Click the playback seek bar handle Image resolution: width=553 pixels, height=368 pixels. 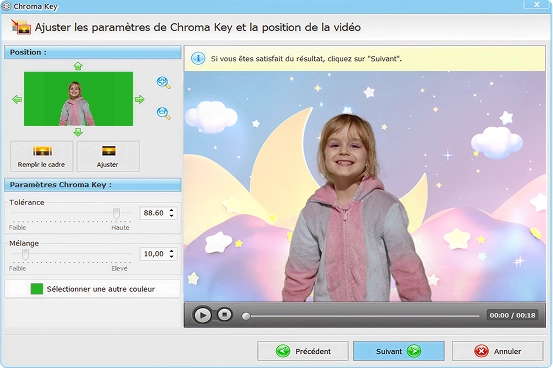pyautogui.click(x=246, y=316)
